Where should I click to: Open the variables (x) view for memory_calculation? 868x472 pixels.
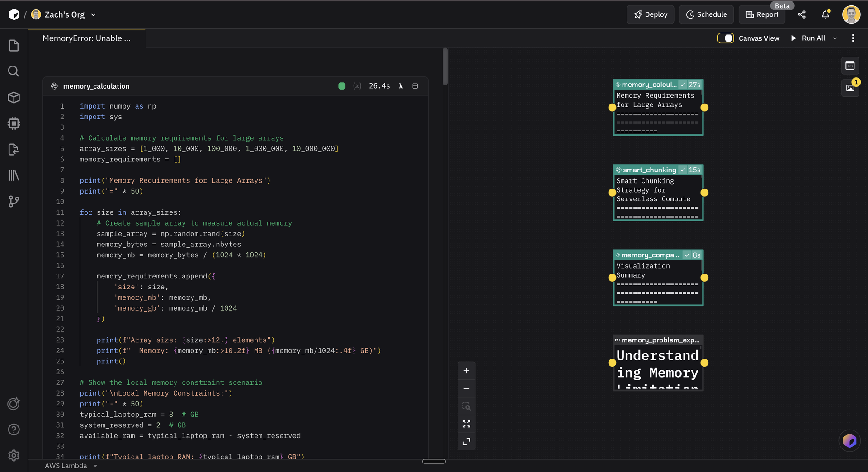pos(357,86)
